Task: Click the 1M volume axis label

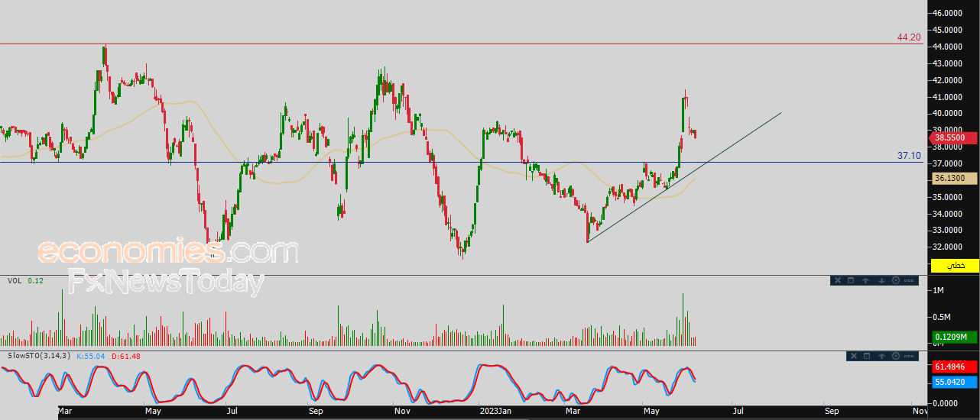Action: tap(939, 291)
